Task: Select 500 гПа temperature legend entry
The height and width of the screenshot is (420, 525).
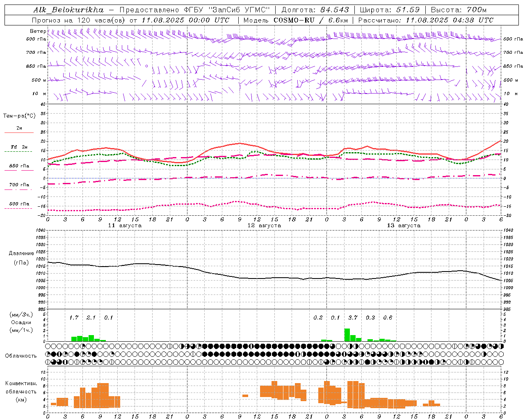Action: 19,204
